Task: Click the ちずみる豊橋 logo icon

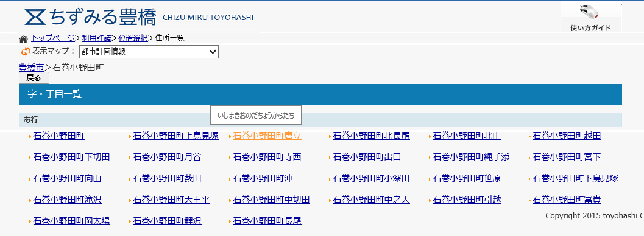Action: (x=35, y=17)
